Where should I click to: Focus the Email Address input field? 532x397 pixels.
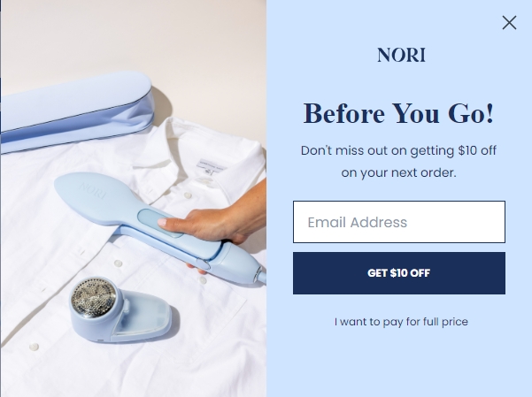click(x=399, y=222)
